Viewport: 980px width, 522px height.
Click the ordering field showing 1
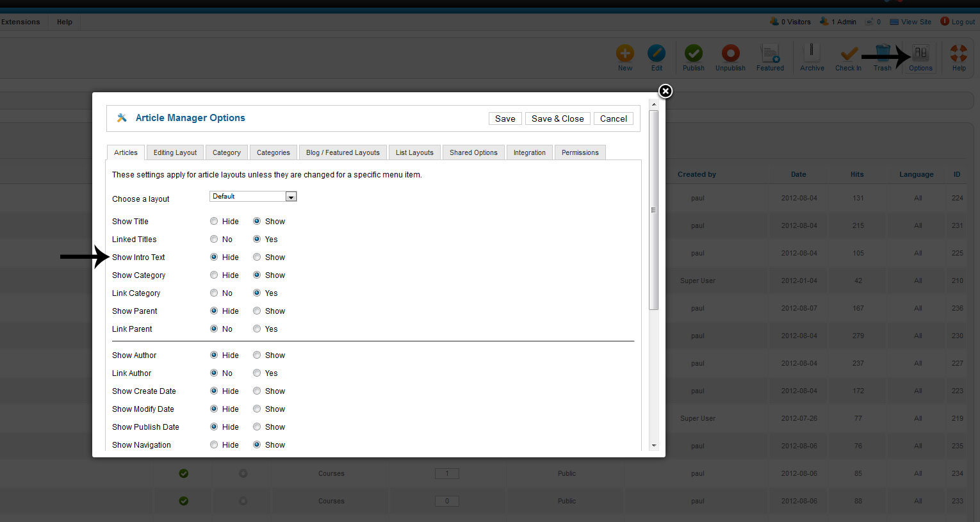[447, 473]
